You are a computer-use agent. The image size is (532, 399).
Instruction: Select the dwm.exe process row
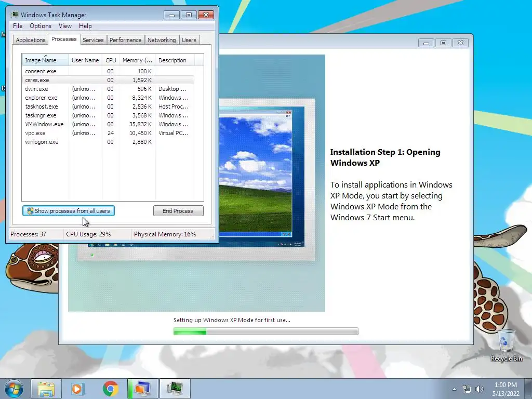[x=108, y=89]
